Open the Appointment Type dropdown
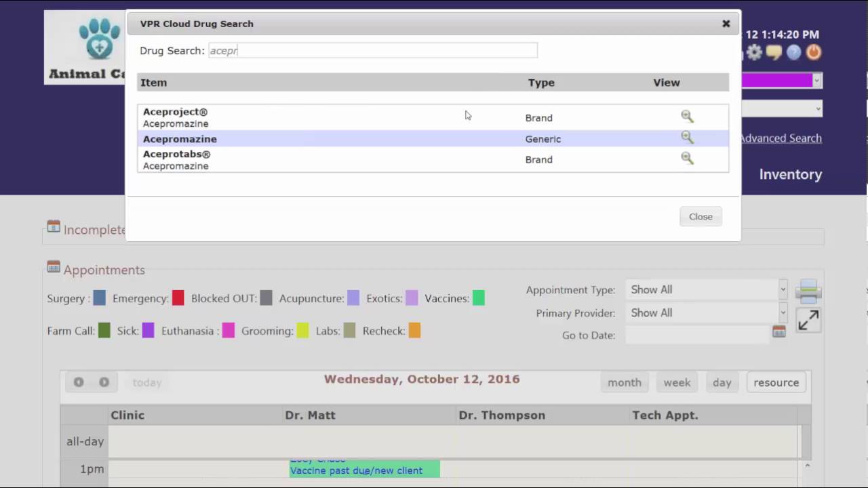 707,289
